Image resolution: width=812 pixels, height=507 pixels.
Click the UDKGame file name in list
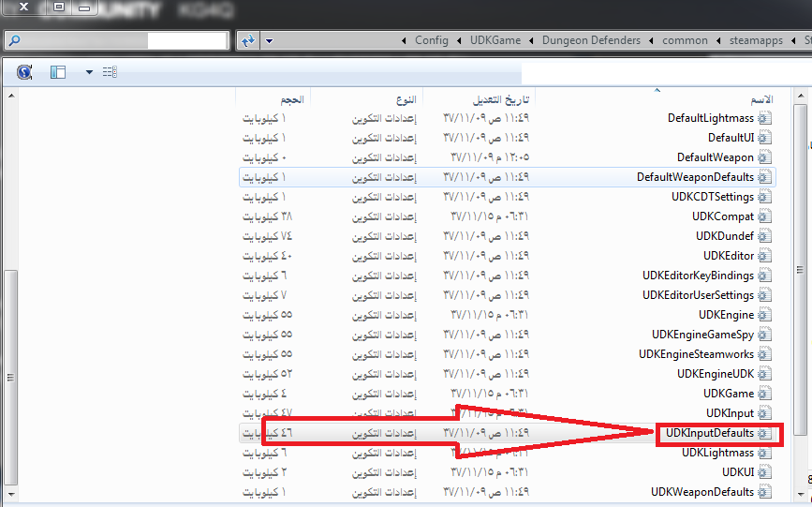pos(728,394)
